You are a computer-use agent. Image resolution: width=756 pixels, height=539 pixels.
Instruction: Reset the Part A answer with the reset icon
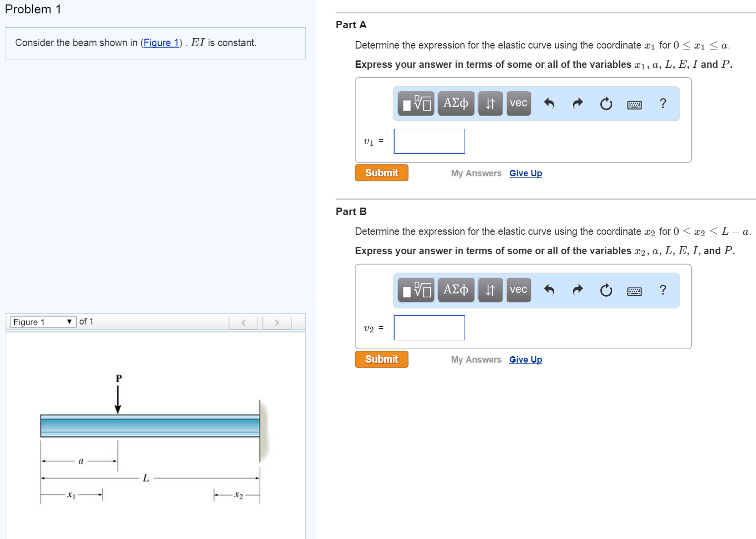pyautogui.click(x=606, y=103)
